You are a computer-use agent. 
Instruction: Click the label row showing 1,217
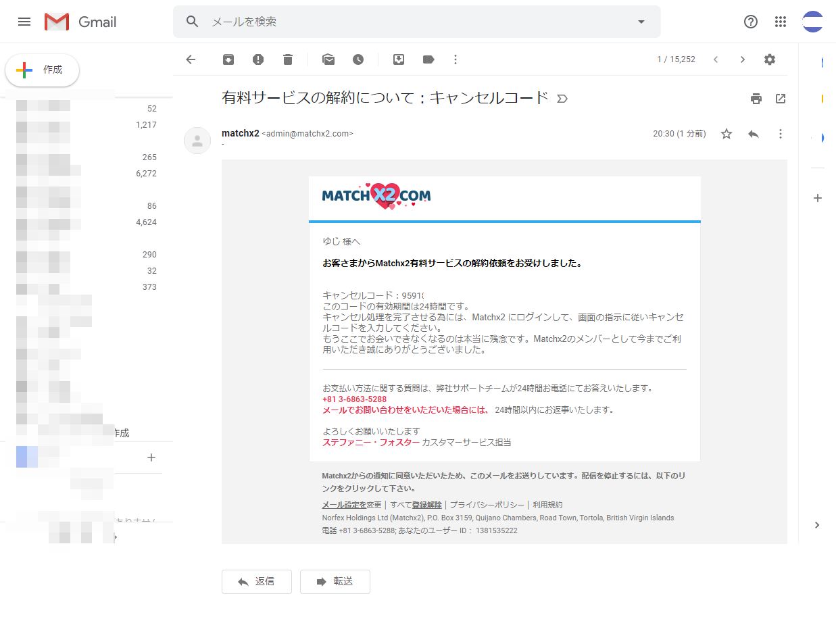(x=87, y=125)
